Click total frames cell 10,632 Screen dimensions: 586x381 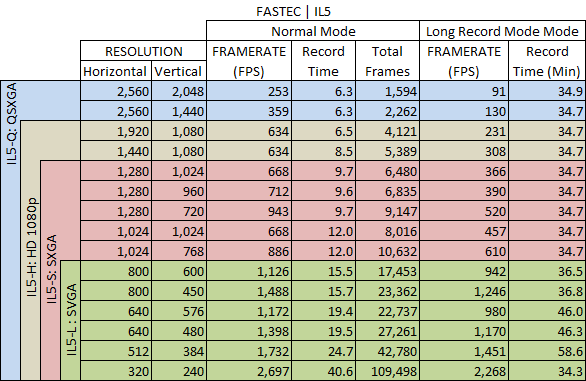point(387,251)
